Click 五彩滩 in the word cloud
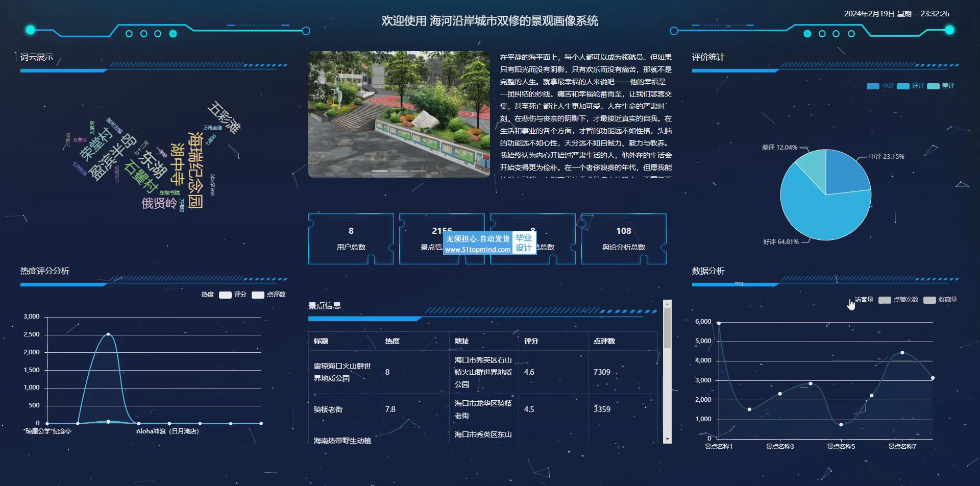The height and width of the screenshot is (486, 980). pyautogui.click(x=224, y=117)
